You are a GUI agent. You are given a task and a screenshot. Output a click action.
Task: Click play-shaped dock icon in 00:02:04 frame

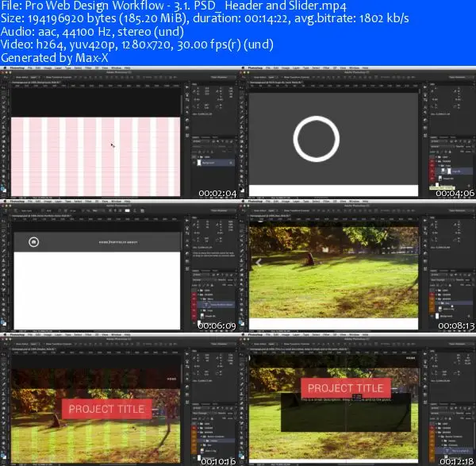coord(186,87)
